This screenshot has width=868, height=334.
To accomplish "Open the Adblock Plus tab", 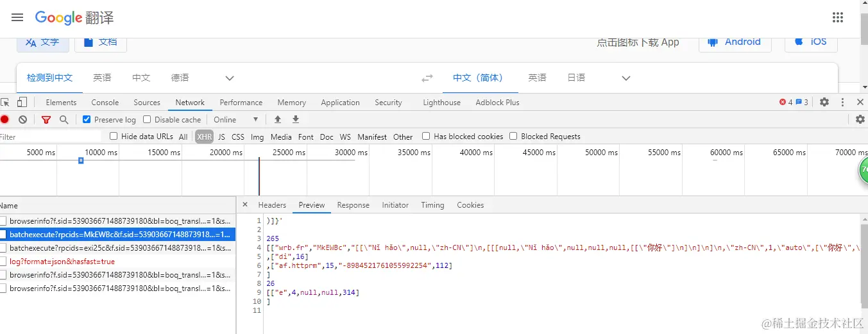I will point(497,102).
